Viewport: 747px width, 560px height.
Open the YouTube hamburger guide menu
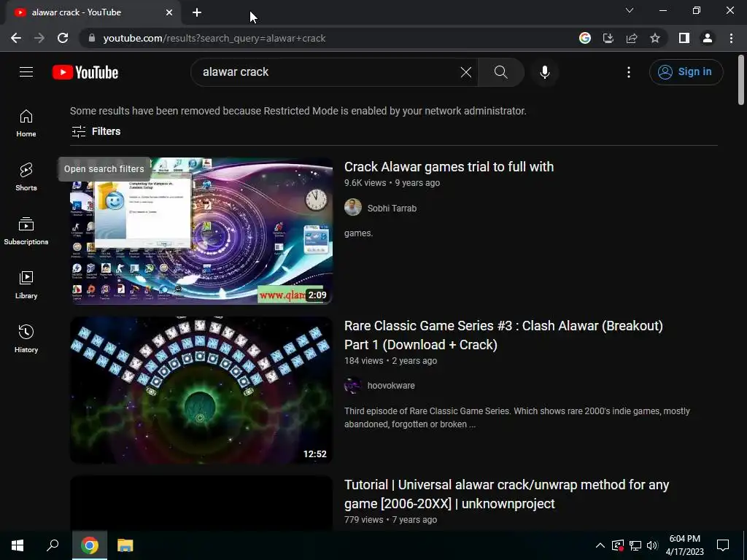coord(26,72)
